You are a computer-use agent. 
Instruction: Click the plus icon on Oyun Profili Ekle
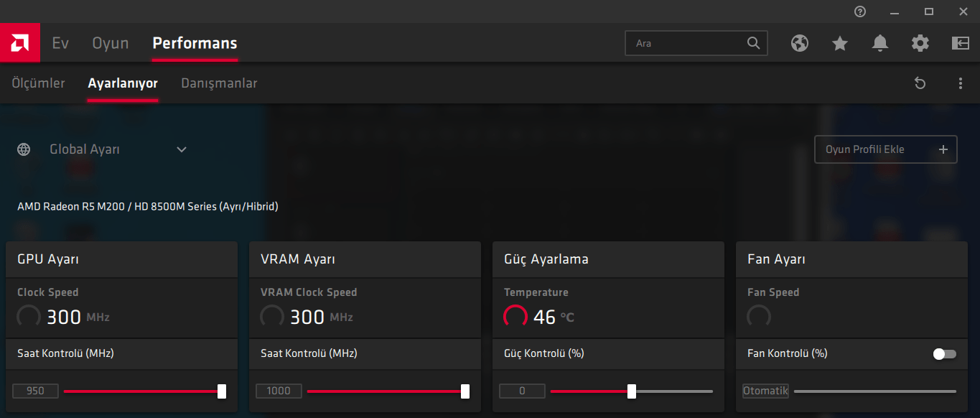click(x=943, y=149)
